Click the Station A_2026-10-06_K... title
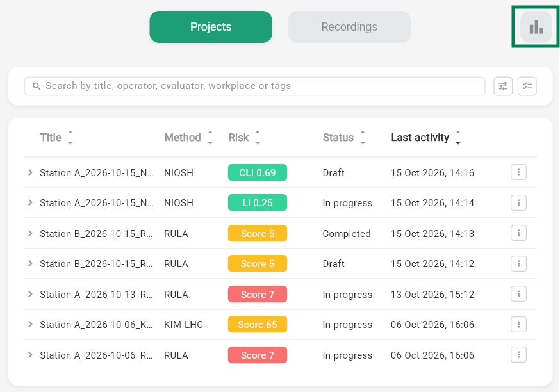This screenshot has width=560, height=392. [x=96, y=325]
